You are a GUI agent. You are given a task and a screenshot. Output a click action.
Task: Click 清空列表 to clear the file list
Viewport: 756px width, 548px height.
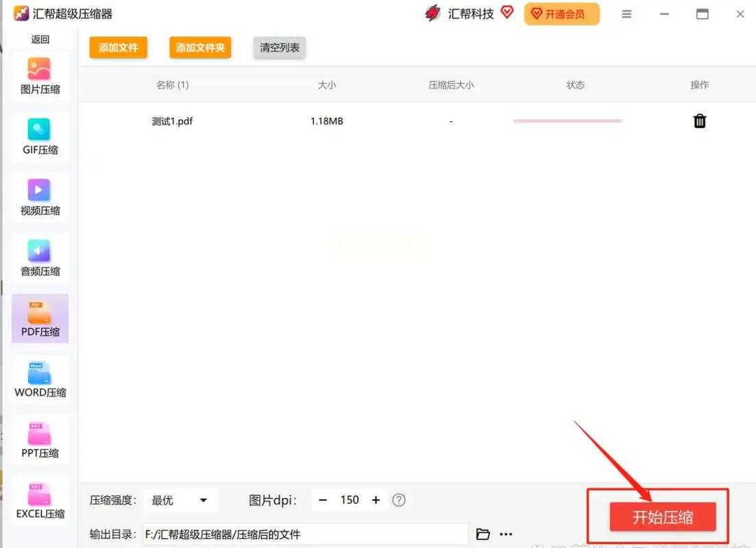pos(278,48)
